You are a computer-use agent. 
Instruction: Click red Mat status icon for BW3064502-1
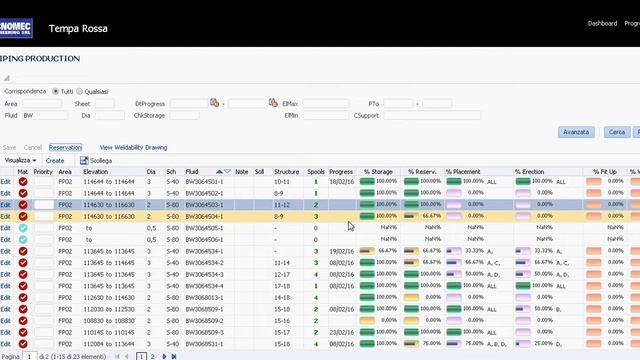click(x=23, y=193)
